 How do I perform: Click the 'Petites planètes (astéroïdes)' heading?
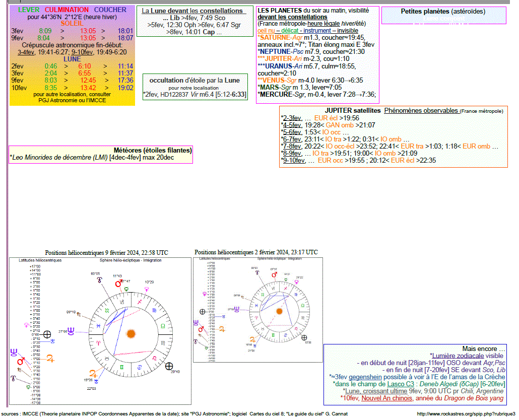(x=443, y=11)
